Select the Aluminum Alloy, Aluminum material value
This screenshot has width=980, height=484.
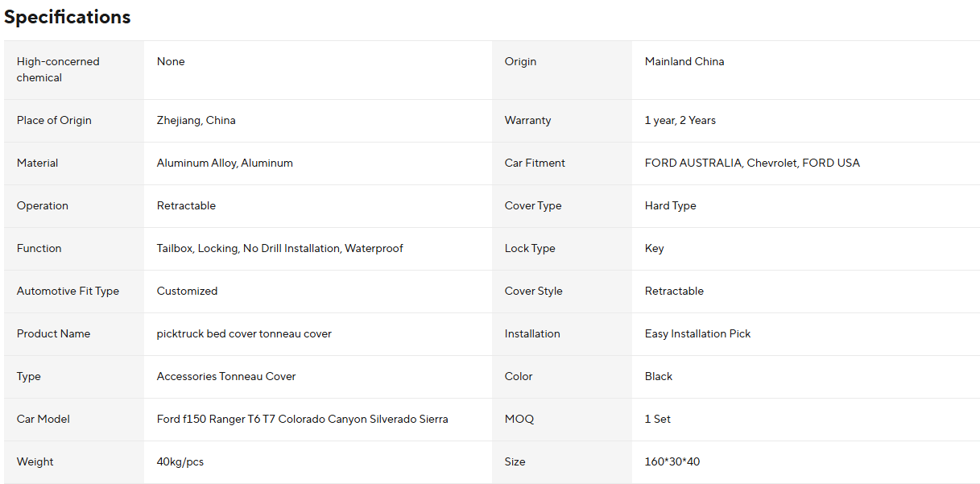(225, 163)
